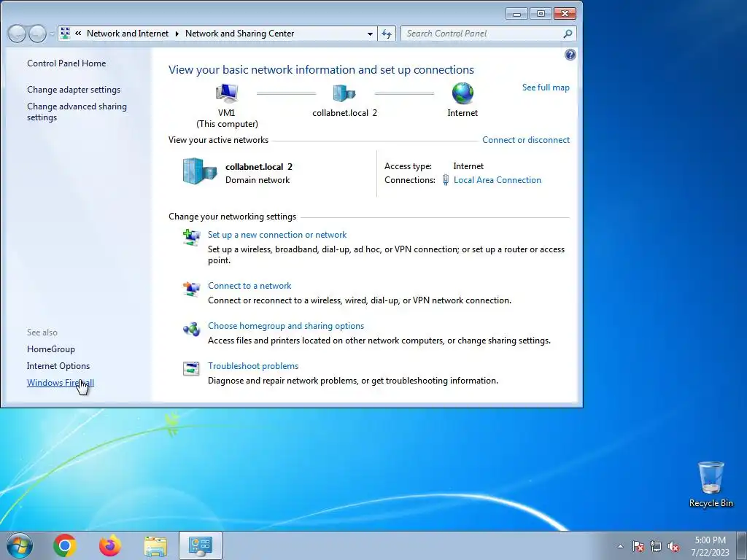Open the address bar history dropdown arrow
747x560 pixels.
coord(370,34)
